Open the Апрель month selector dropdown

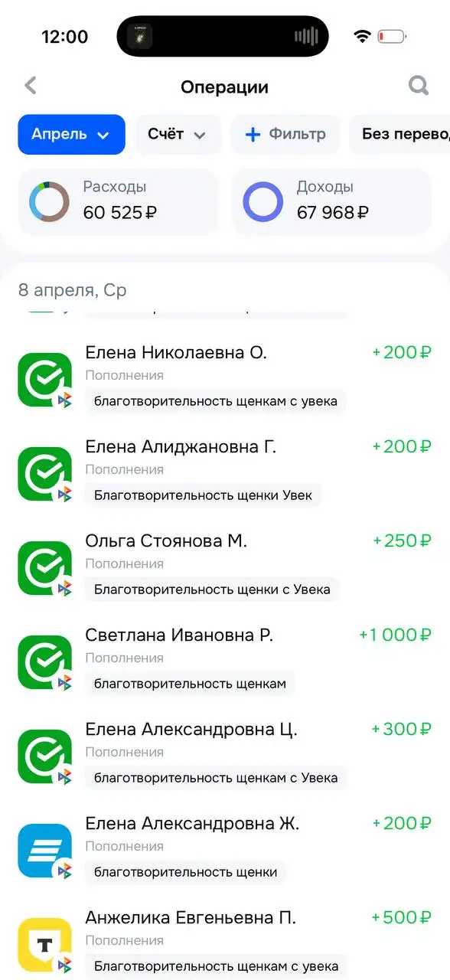pyautogui.click(x=71, y=134)
